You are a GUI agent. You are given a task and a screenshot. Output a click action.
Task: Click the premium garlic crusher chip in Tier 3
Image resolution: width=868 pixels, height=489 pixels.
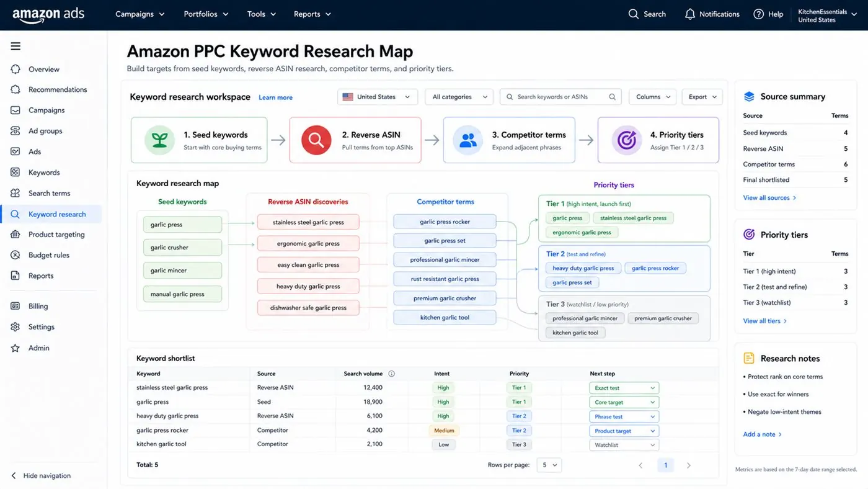coord(663,318)
